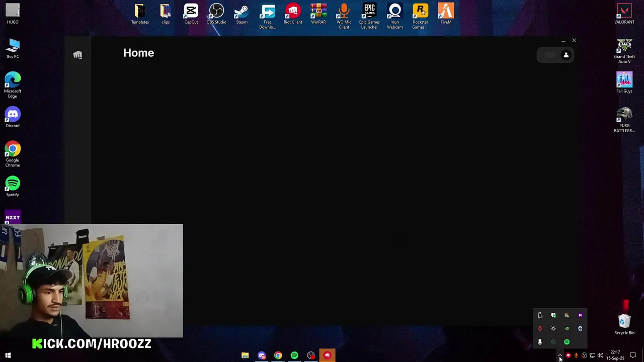Select the Fall Guys desktop icon
Image resolution: width=644 pixels, height=362 pixels.
[x=624, y=83]
